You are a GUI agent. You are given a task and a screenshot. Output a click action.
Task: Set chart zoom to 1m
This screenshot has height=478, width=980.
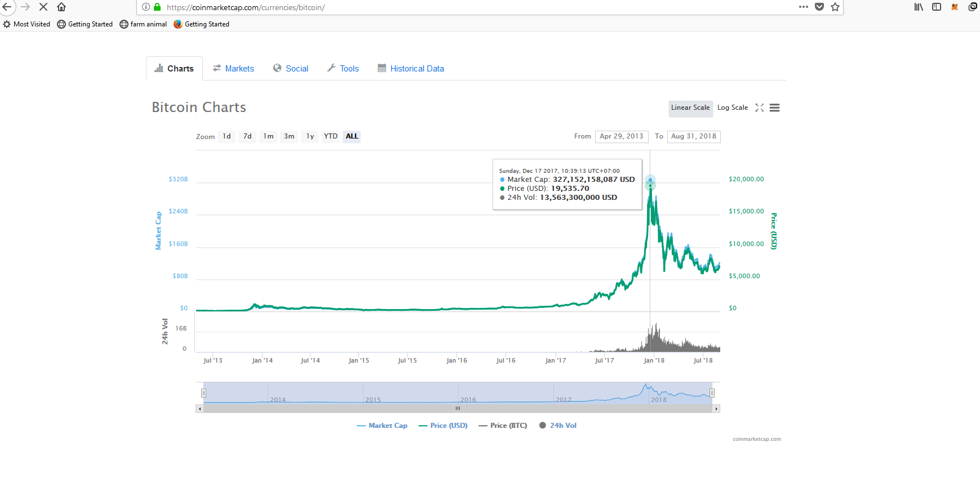(x=268, y=136)
